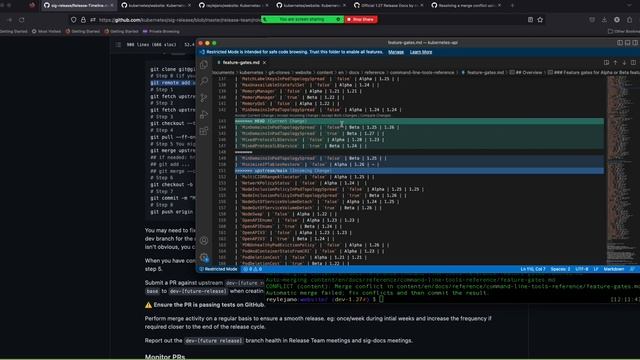Change indentation via the Spaces status item

pos(560,269)
